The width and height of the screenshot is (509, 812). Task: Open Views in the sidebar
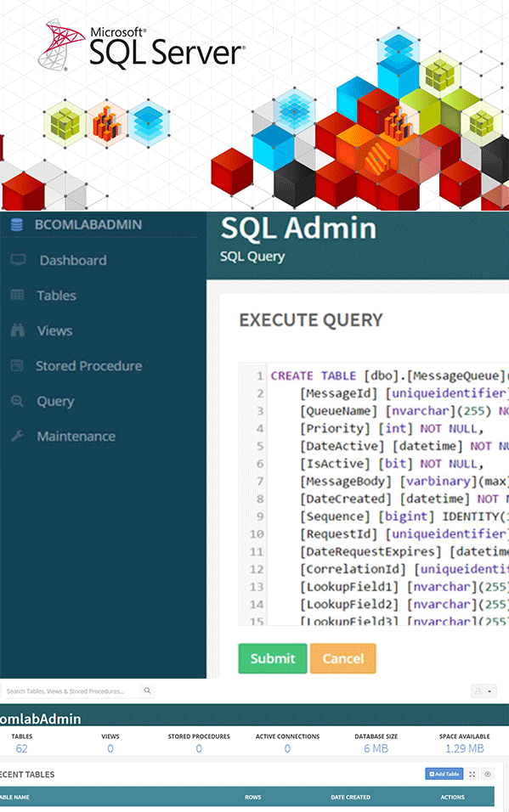(x=54, y=330)
